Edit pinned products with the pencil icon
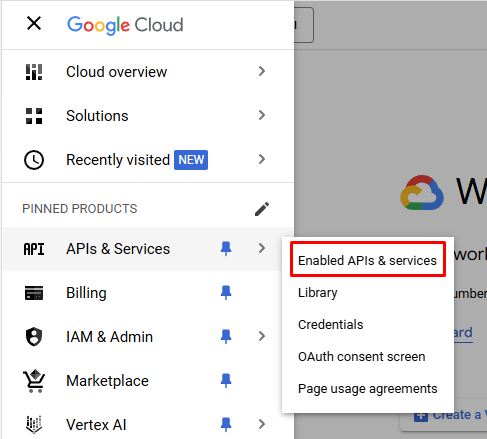 click(x=262, y=209)
